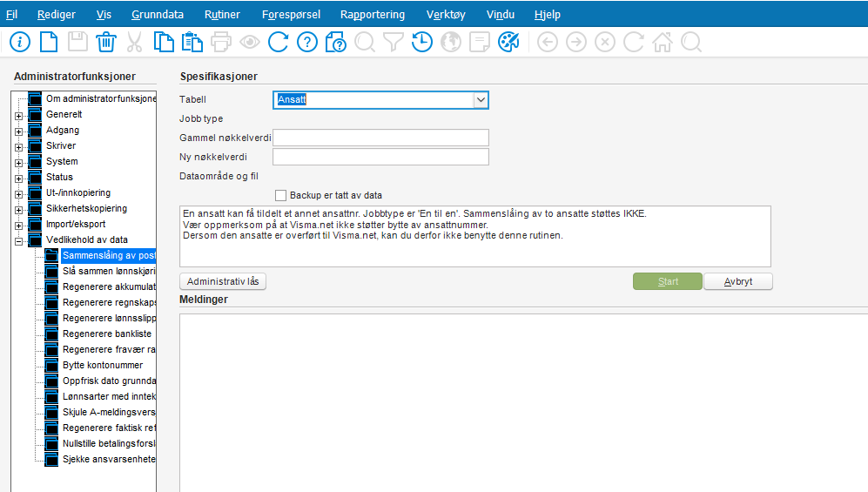Expand the Generelt tree node
868x492 pixels.
19,116
